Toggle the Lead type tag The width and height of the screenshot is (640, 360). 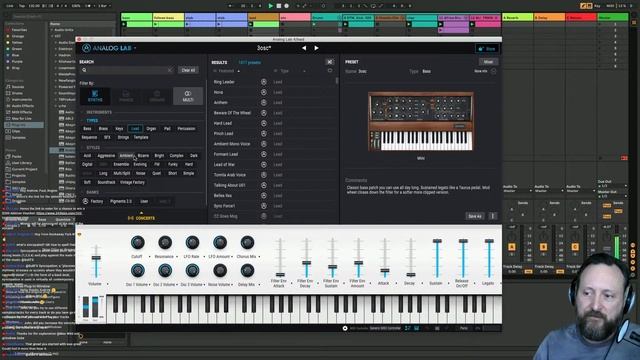135,129
